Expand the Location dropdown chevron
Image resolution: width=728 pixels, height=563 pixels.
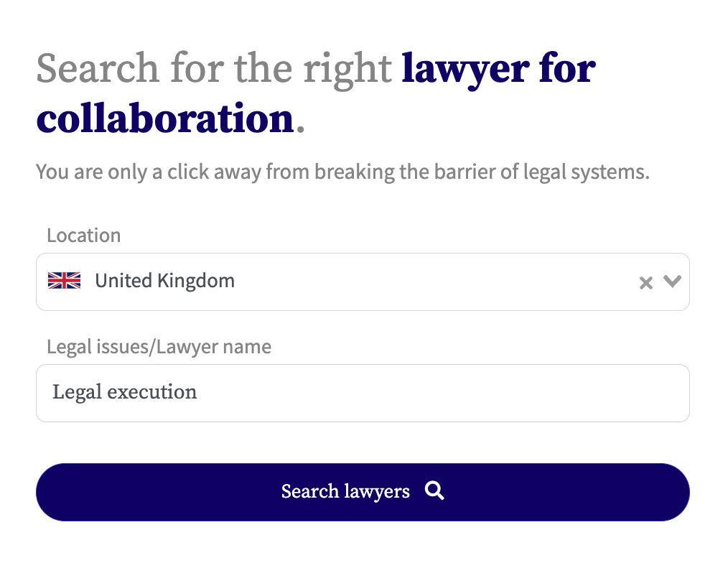coord(672,281)
